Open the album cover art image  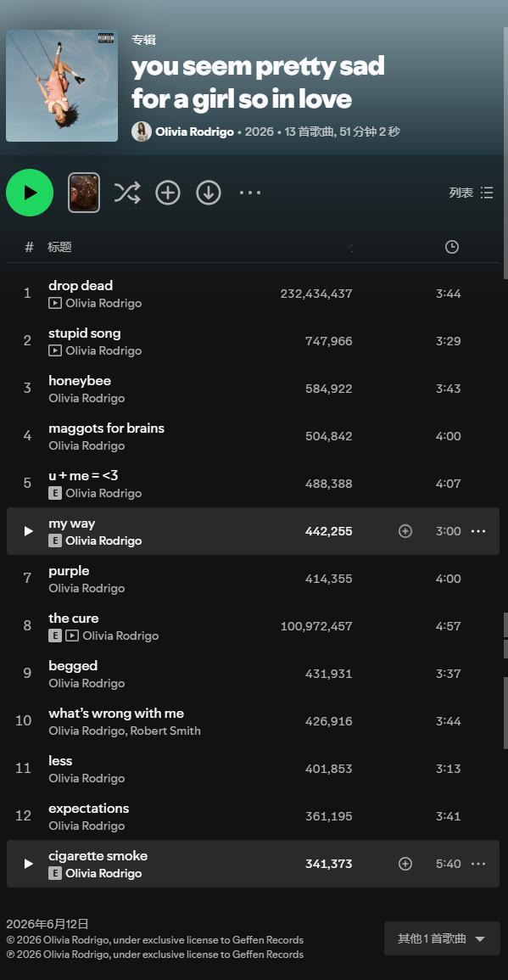62,86
